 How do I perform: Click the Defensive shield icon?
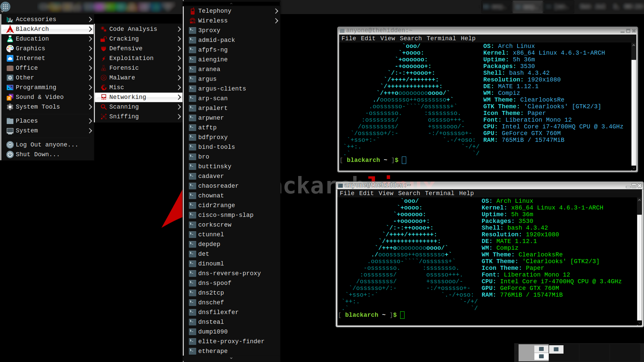tap(104, 49)
